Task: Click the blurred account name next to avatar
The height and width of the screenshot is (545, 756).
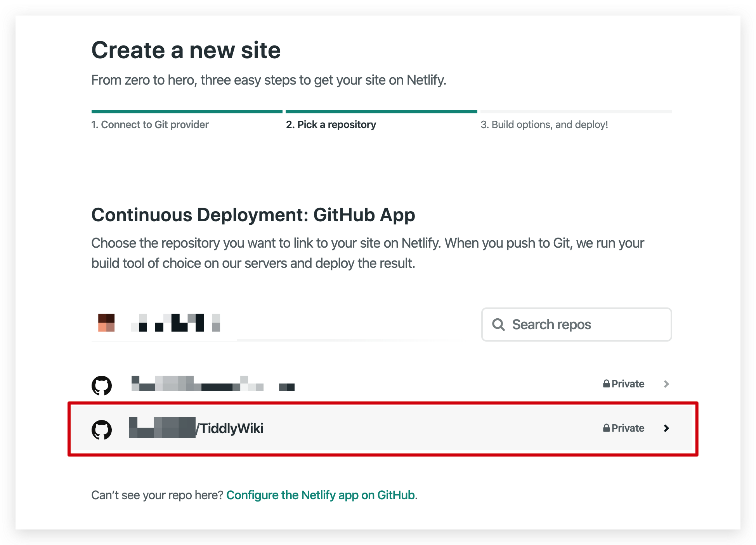Action: 176,323
